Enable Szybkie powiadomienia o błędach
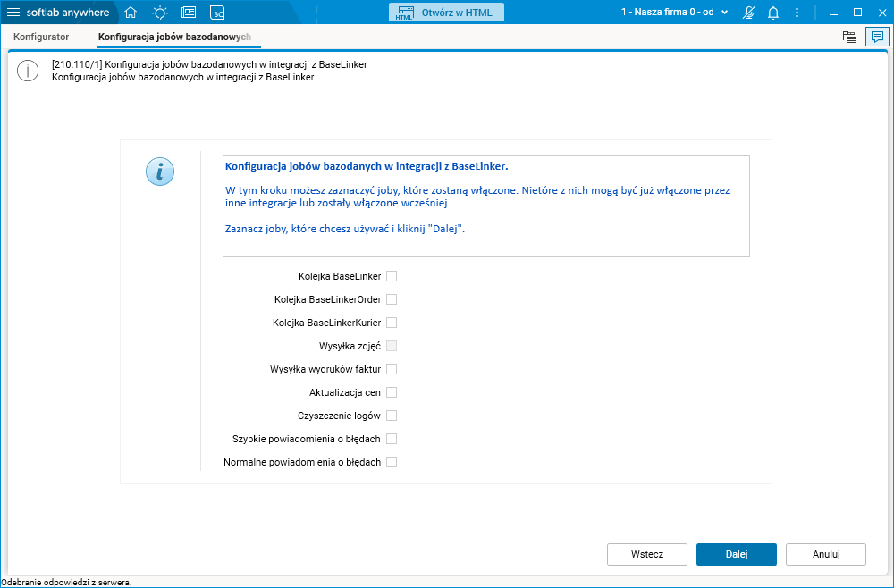Image resolution: width=894 pixels, height=588 pixels. pyautogui.click(x=392, y=439)
